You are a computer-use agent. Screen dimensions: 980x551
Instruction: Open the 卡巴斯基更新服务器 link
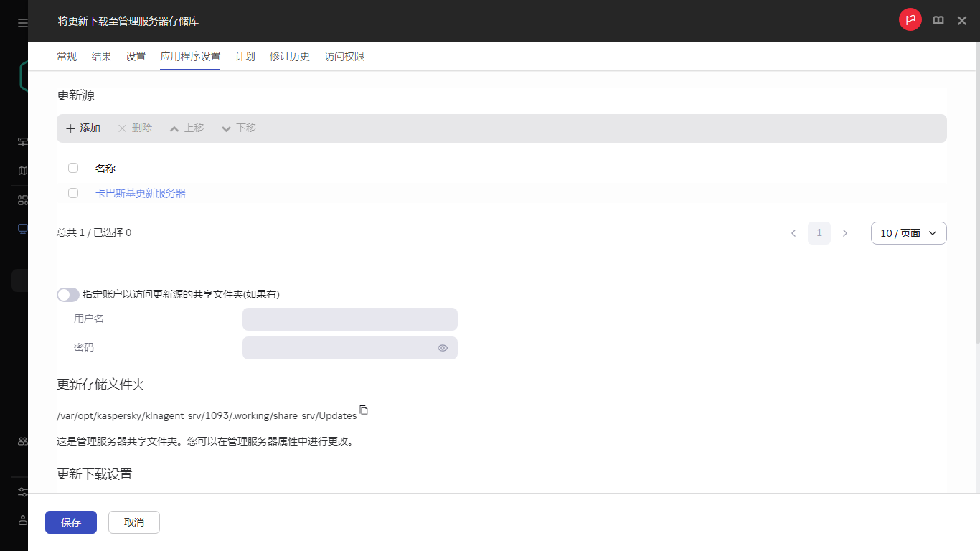[x=140, y=193]
